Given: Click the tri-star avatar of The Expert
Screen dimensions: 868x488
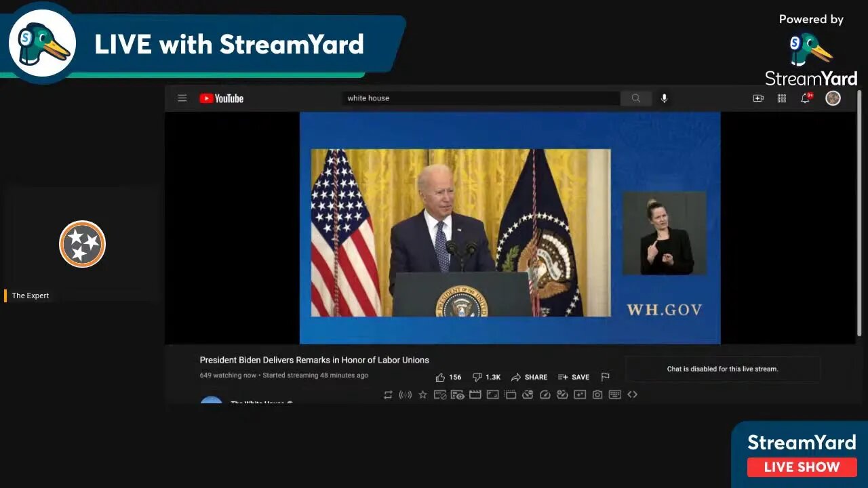Looking at the screenshot, I should (x=82, y=244).
